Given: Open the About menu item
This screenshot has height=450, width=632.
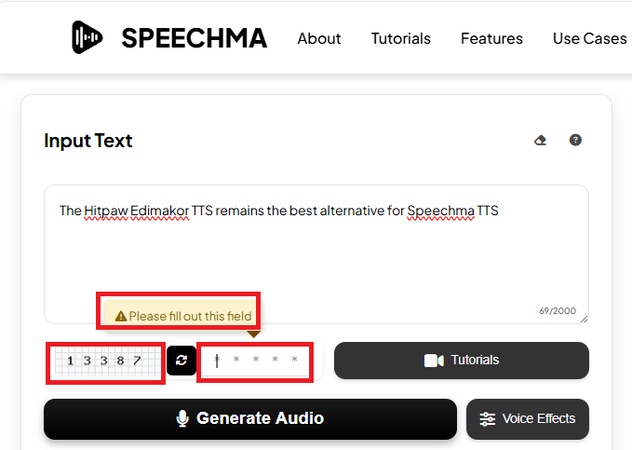Looking at the screenshot, I should click(x=319, y=39).
